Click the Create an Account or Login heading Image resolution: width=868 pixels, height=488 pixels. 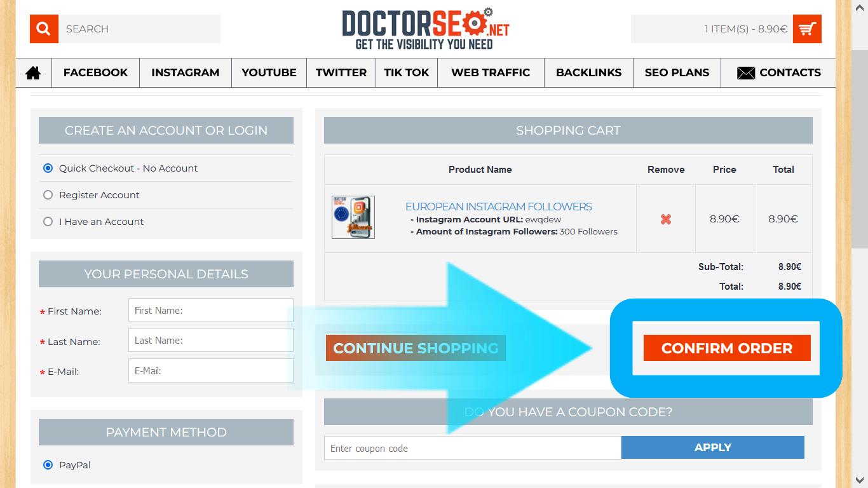pyautogui.click(x=166, y=130)
